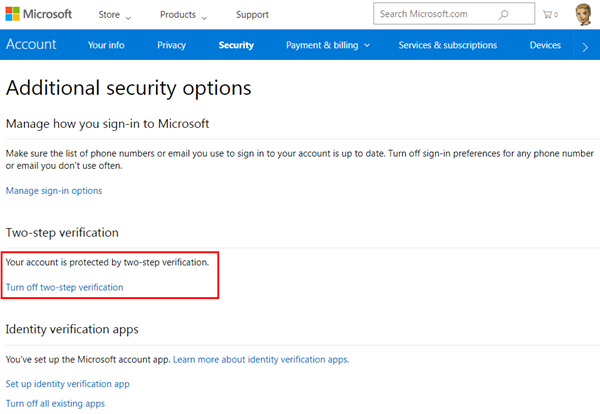Open Learn more about identity verification apps
Viewport: 600px width, 414px height.
(261, 359)
